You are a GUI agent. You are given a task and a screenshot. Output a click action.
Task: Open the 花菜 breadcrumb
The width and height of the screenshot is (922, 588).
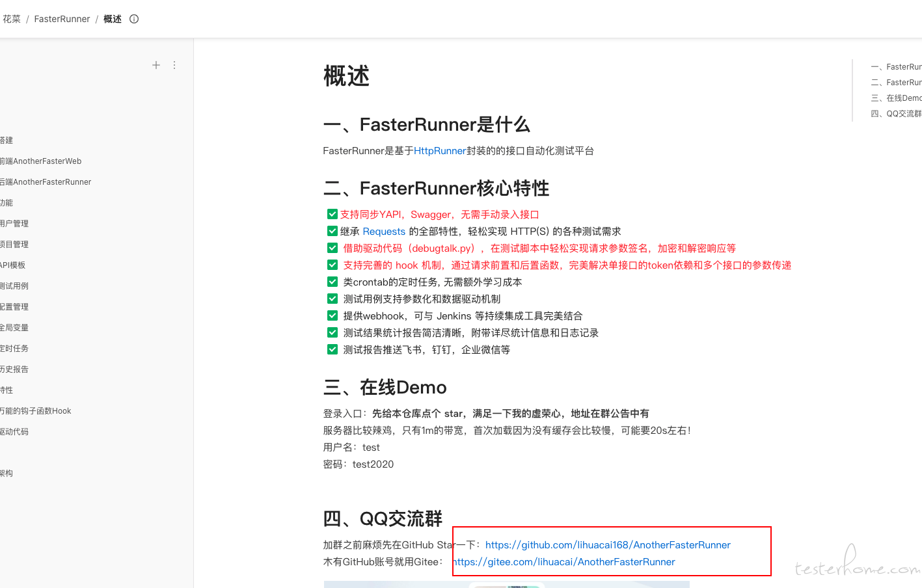pyautogui.click(x=12, y=19)
